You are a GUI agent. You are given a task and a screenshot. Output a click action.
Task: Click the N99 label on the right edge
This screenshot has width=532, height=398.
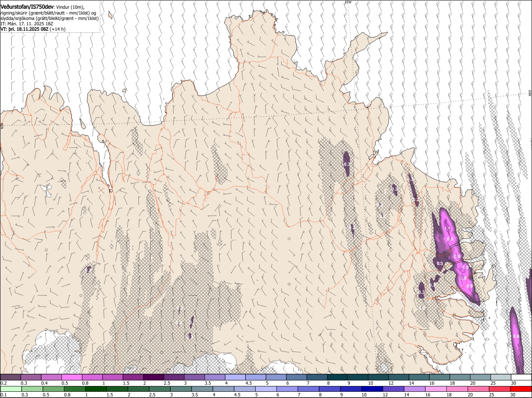530,93
